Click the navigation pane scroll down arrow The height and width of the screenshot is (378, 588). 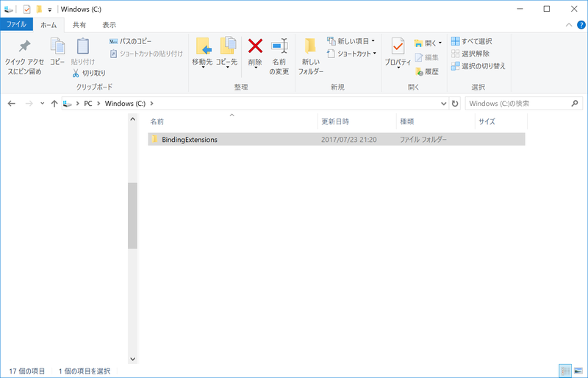[x=132, y=359]
